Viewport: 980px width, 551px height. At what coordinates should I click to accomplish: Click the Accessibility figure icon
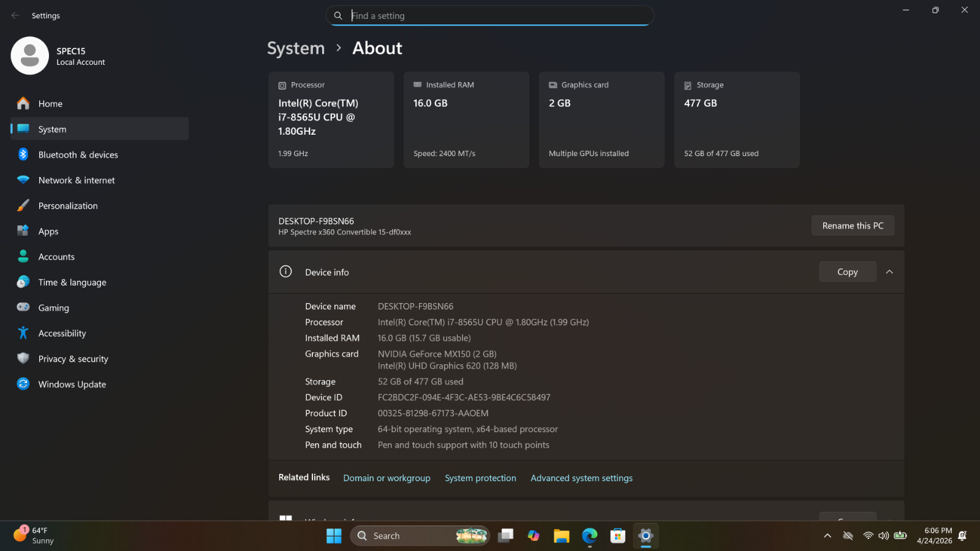(23, 333)
